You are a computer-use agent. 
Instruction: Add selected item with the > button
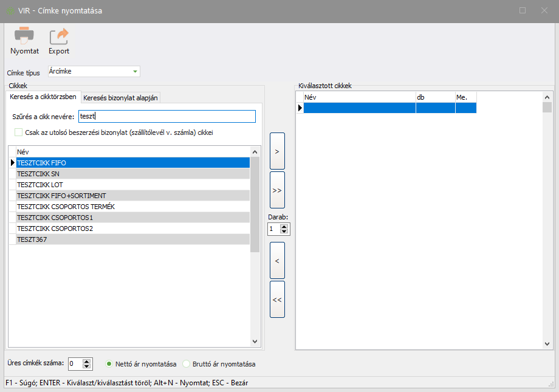coord(277,151)
